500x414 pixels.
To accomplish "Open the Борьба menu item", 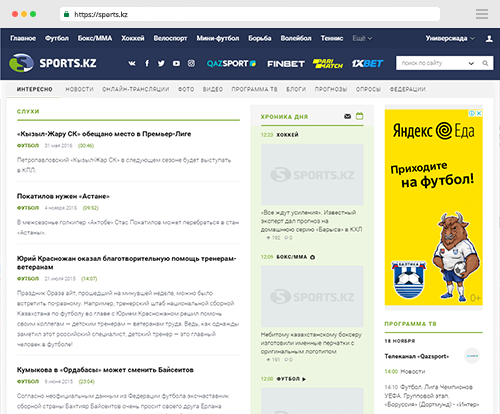I will (260, 38).
